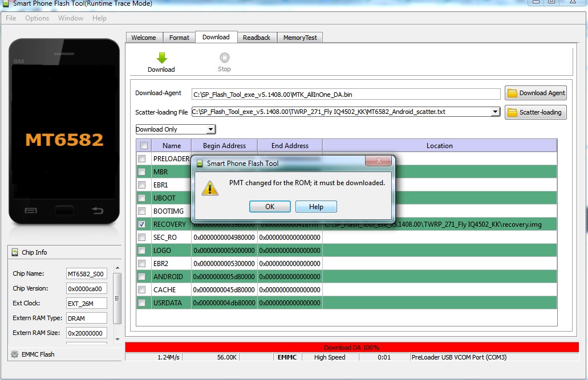Click the Stop icon
The height and width of the screenshot is (380, 588).
tap(224, 58)
